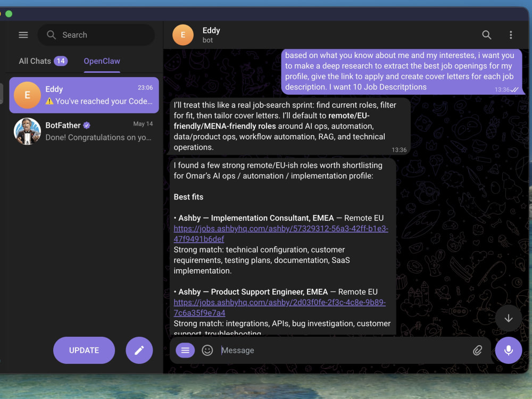Image resolution: width=532 pixels, height=399 pixels.
Task: Open Eddy's profile from header avatar
Action: pos(183,35)
